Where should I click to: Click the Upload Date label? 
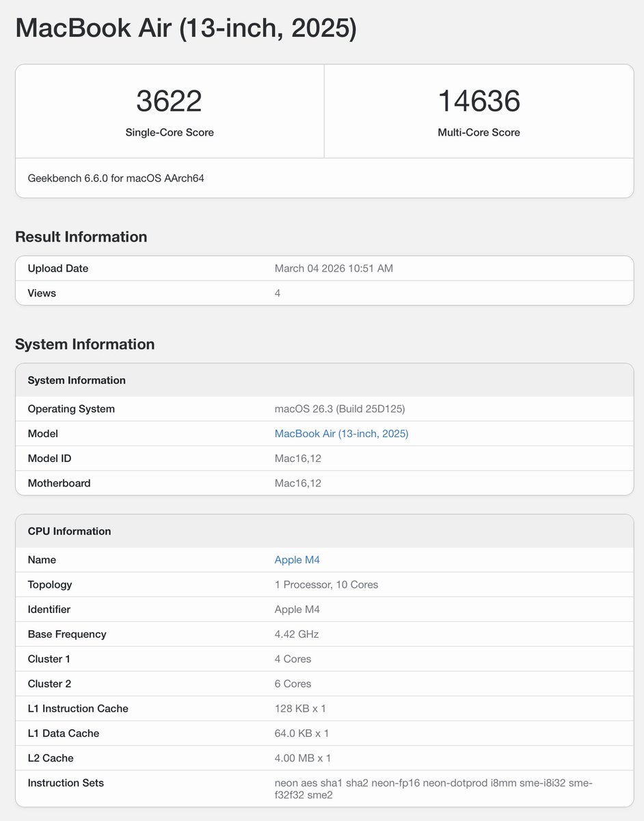click(58, 268)
